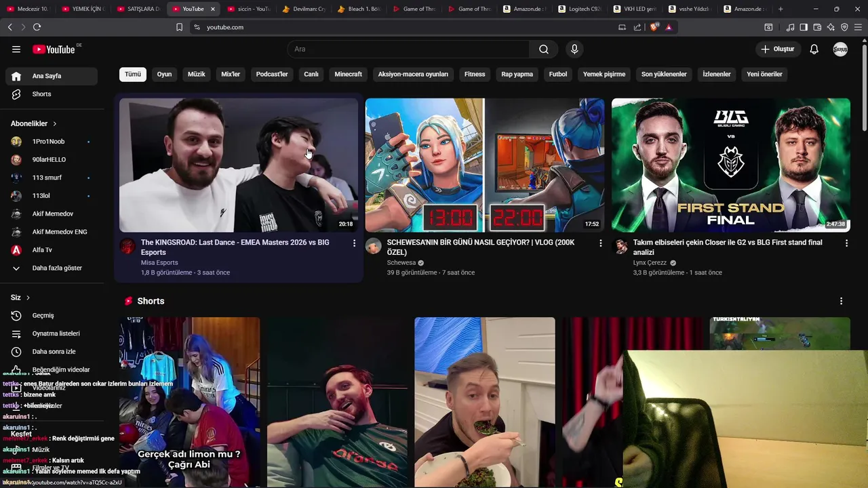The width and height of the screenshot is (868, 488).
Task: Play the 'Gerçek adı limon mu' short
Action: tap(190, 403)
